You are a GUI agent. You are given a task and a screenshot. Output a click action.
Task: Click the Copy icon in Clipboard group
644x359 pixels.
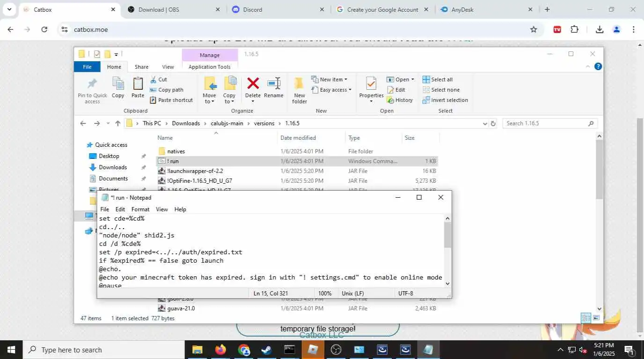pos(118,88)
